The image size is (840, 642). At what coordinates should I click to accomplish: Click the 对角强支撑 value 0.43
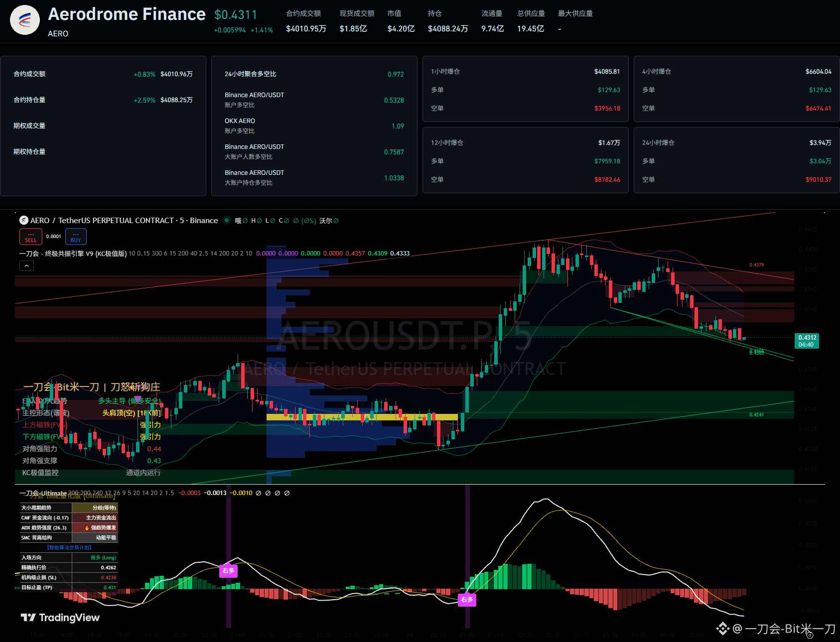click(154, 461)
